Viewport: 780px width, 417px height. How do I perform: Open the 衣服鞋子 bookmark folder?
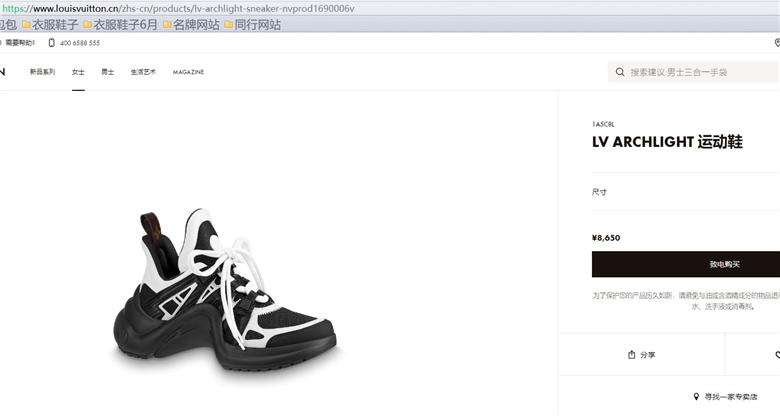coord(50,24)
